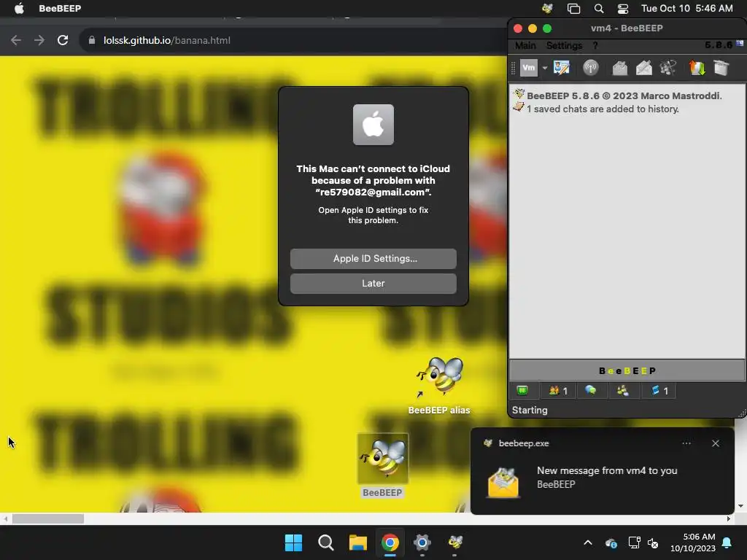747x560 pixels.
Task: Select the BeeBEEP alias desktop shortcut
Action: coord(439,386)
